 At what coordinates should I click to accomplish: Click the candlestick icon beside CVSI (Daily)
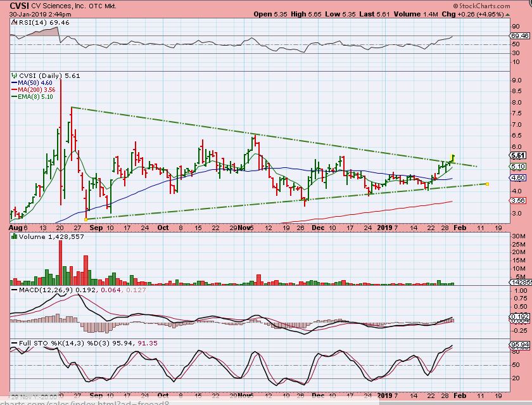[x=14, y=75]
